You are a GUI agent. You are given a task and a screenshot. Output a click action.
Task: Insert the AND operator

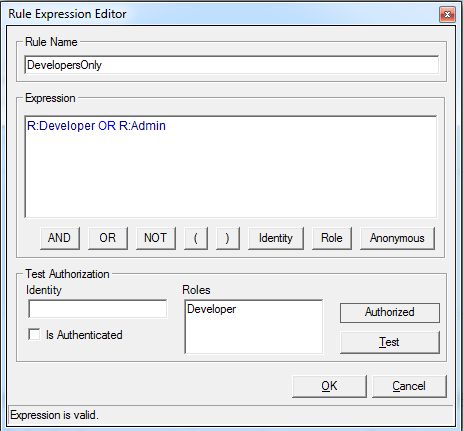coord(60,238)
